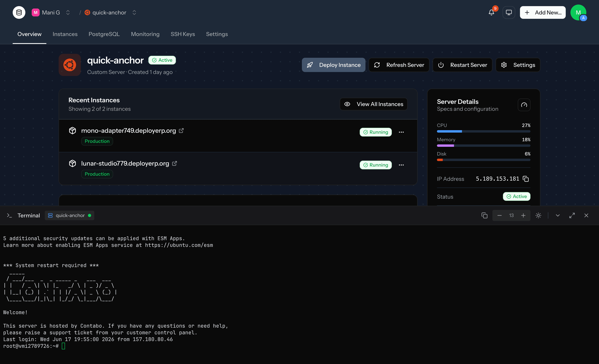Click the Active status badge in Server Details

pos(517,196)
